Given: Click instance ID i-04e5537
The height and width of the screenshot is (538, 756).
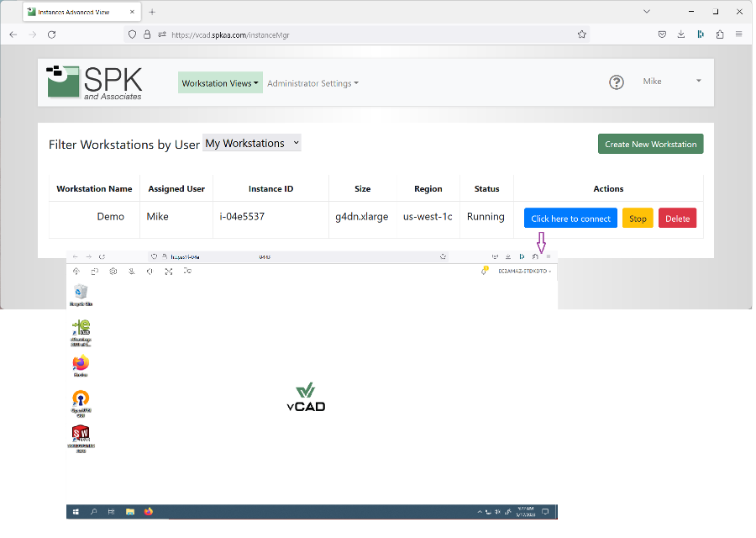Looking at the screenshot, I should coord(242,217).
